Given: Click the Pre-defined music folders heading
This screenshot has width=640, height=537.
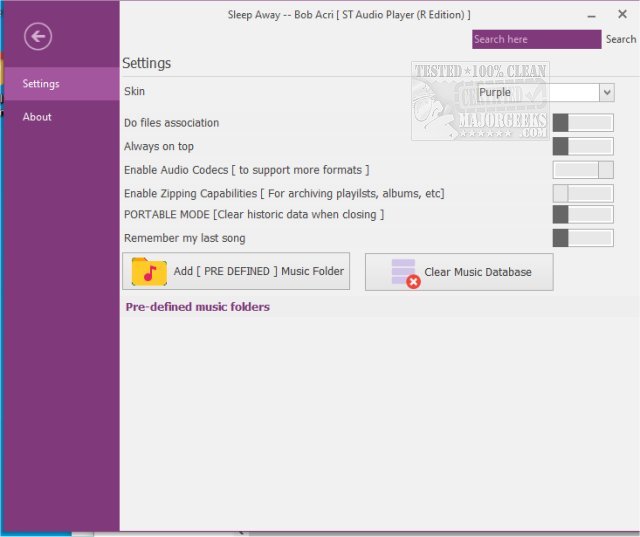Looking at the screenshot, I should 198,307.
